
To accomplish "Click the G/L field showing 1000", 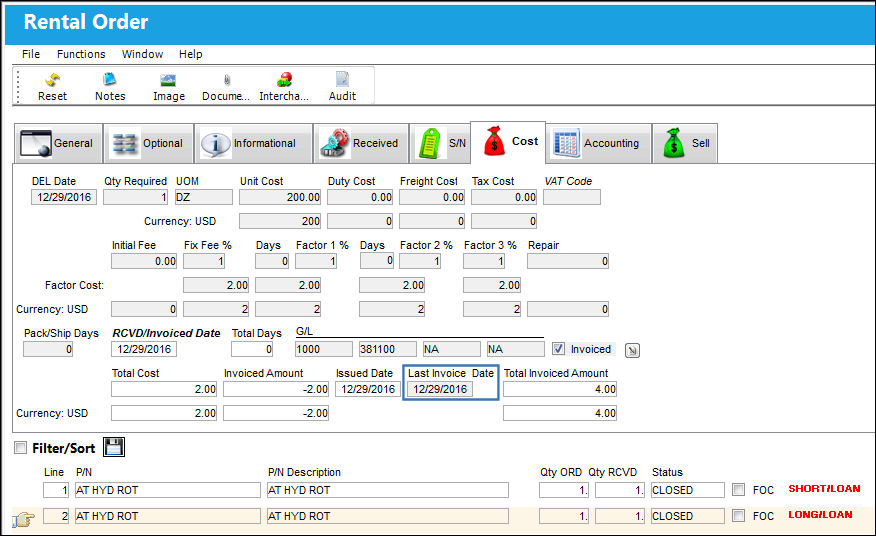I will click(324, 349).
